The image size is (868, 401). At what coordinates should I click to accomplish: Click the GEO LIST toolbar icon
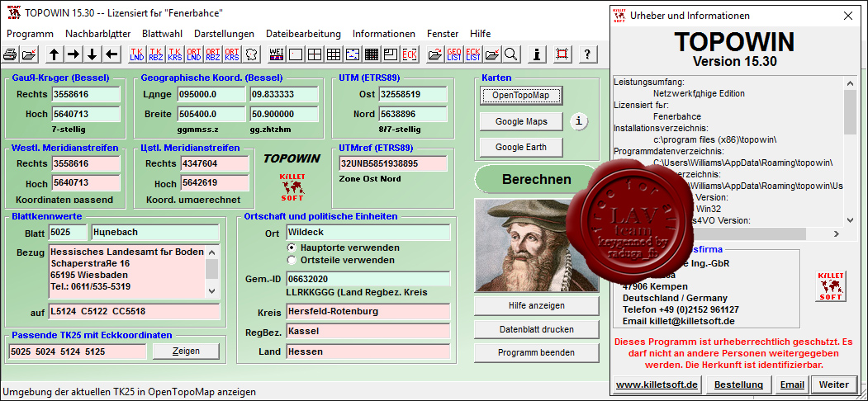[x=454, y=54]
